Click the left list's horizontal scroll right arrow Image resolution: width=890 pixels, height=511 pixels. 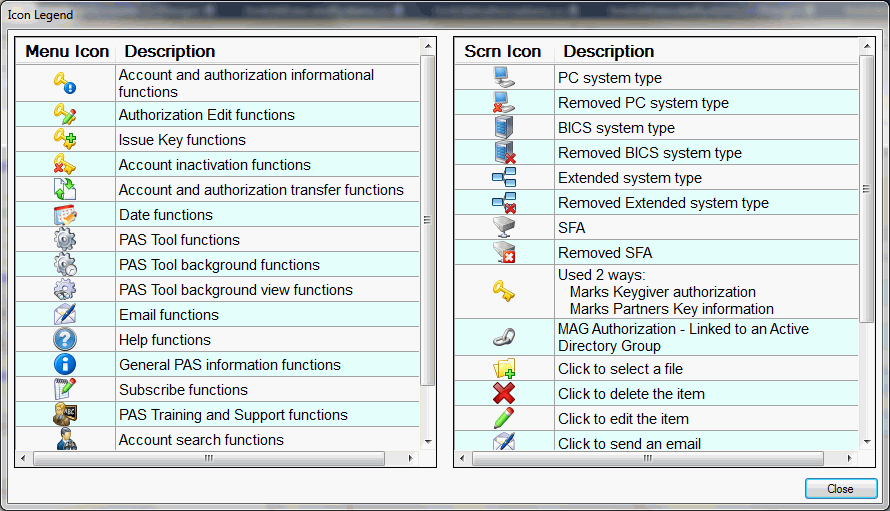pos(411,459)
